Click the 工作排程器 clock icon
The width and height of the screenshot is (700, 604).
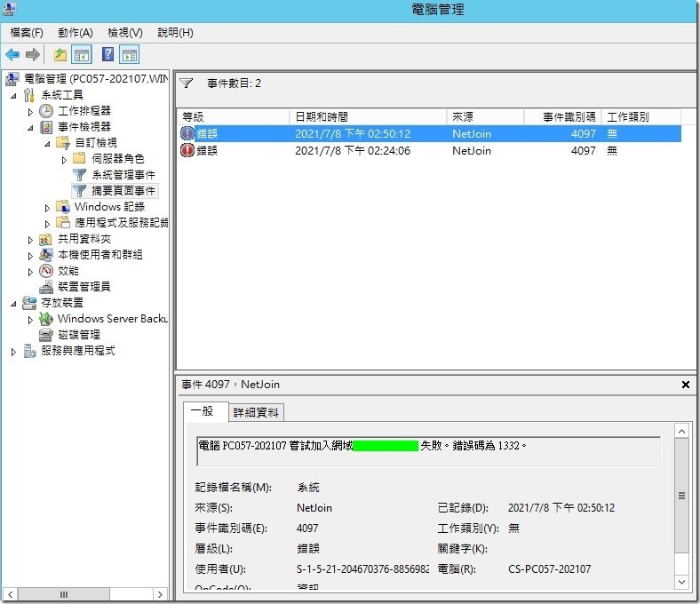tap(46, 111)
